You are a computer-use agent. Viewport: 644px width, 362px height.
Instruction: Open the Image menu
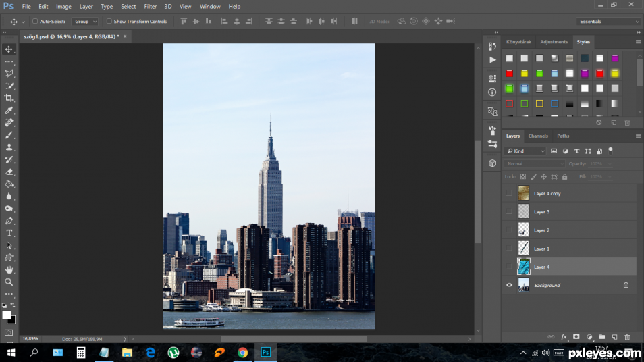click(63, 7)
